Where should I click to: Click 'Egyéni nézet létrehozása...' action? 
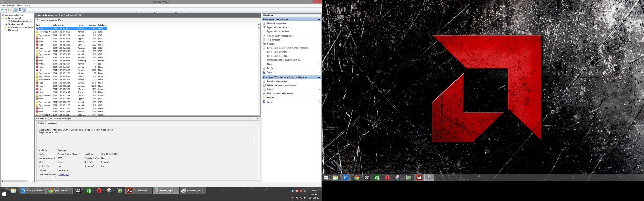(278, 27)
